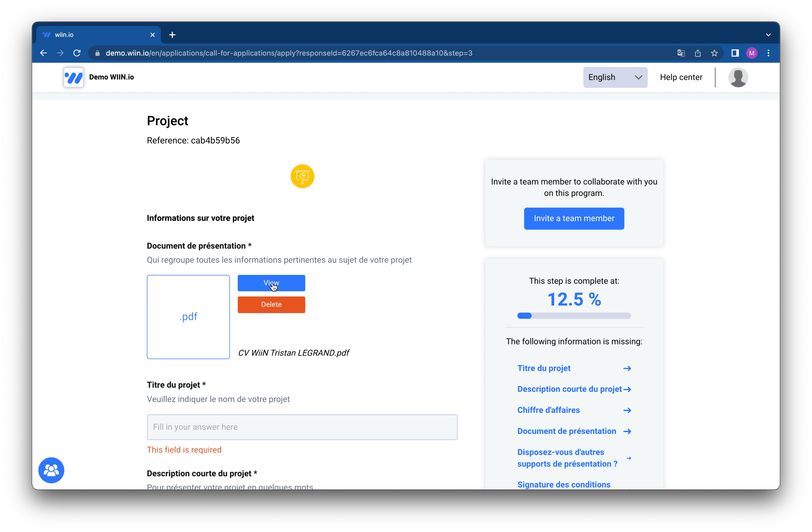This screenshot has width=812, height=532.
Task: Click the WIIN.io logo
Action: [x=73, y=77]
